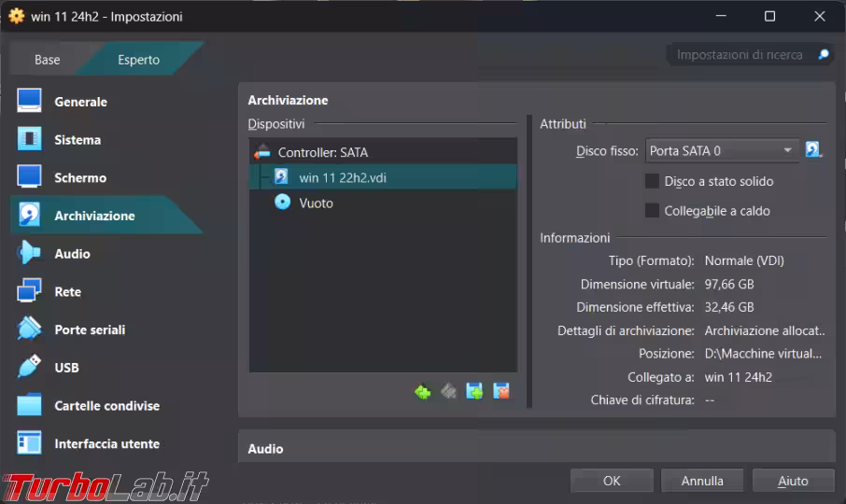
Task: Switch to the Esperto tab
Action: (x=138, y=60)
